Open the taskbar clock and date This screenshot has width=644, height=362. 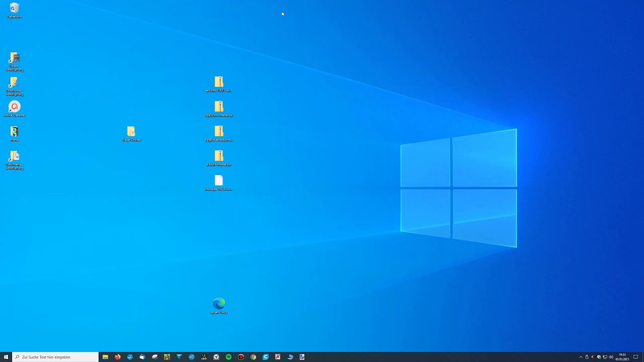(622, 357)
